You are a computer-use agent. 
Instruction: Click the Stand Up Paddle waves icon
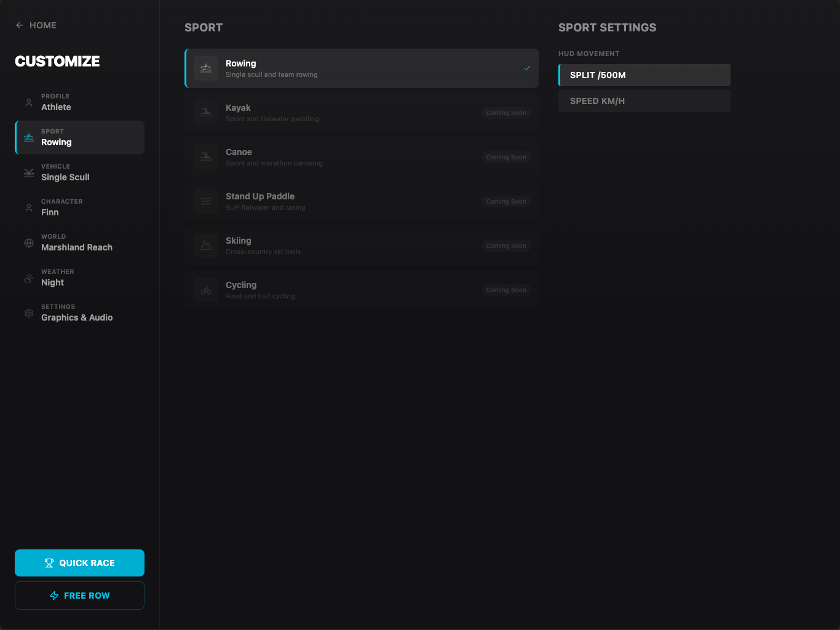(206, 201)
